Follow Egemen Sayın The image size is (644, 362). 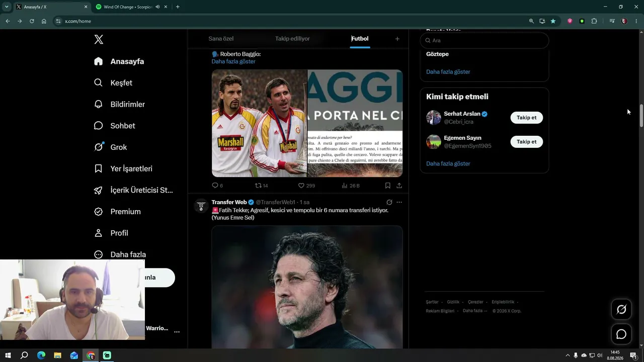tap(526, 142)
